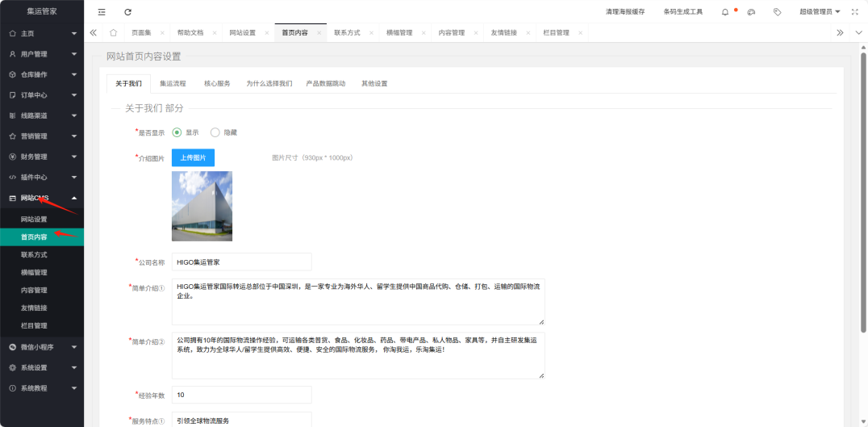868x427 pixels.
Task: Click the 财务管理 yen icon
Action: (x=13, y=157)
